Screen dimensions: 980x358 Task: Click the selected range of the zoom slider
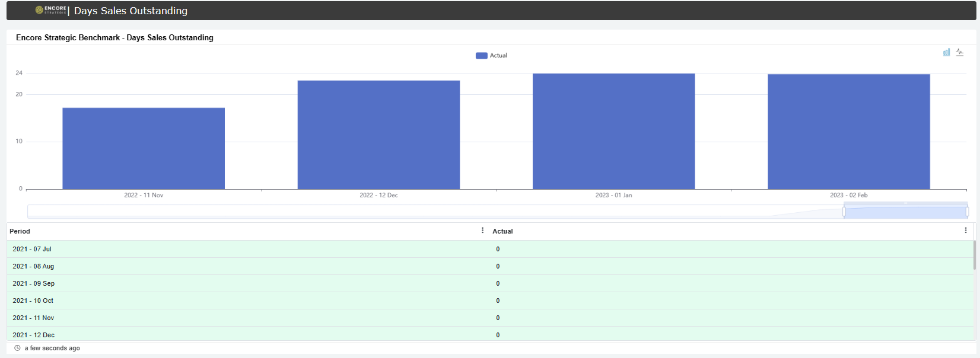tap(905, 212)
